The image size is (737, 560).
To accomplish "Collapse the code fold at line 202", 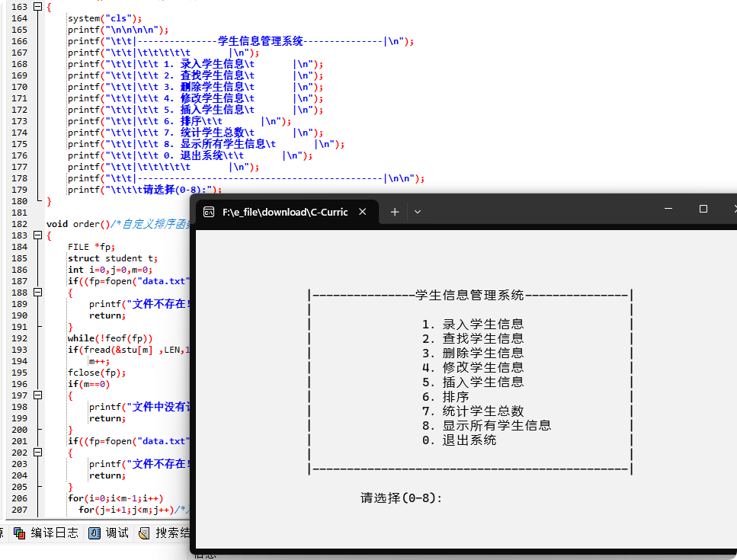I will [38, 453].
